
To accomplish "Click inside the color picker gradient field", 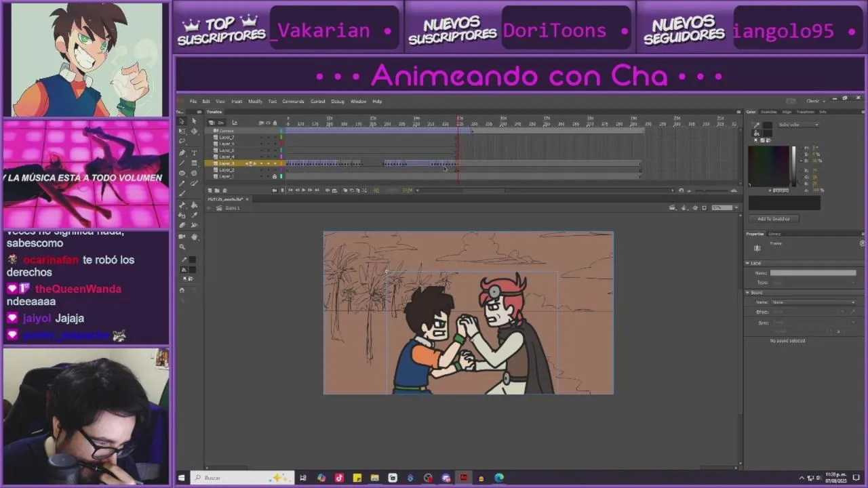I will click(769, 166).
